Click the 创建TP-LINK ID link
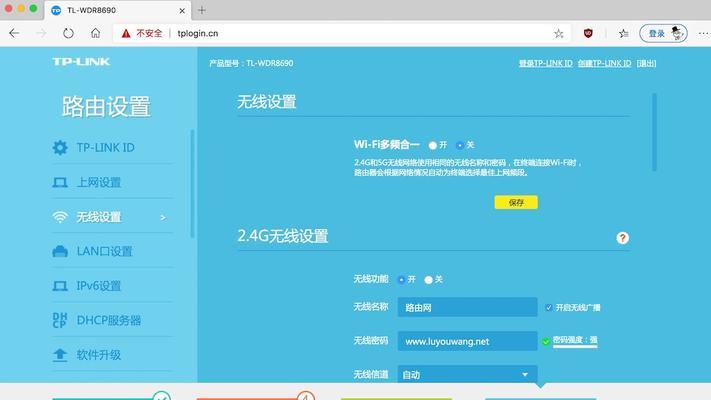This screenshot has height=400, width=711. point(604,63)
